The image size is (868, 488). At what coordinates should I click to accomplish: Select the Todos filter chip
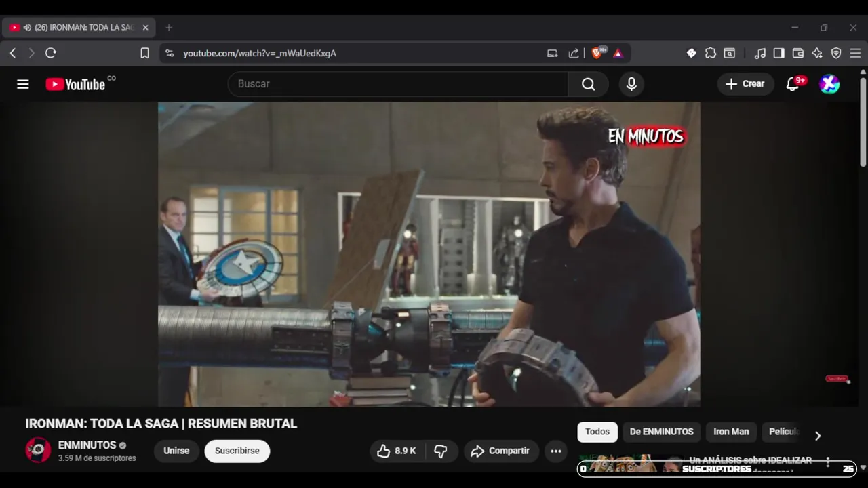click(x=597, y=432)
